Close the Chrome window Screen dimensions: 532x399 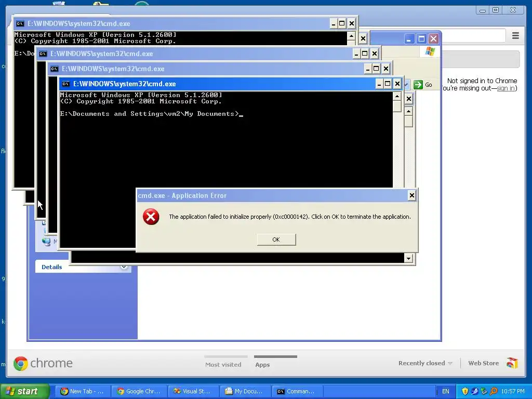point(513,10)
